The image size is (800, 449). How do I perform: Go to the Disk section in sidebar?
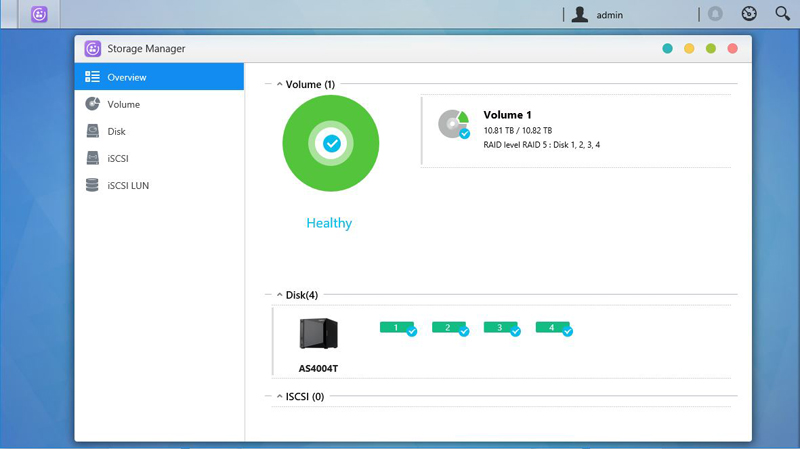point(159,131)
